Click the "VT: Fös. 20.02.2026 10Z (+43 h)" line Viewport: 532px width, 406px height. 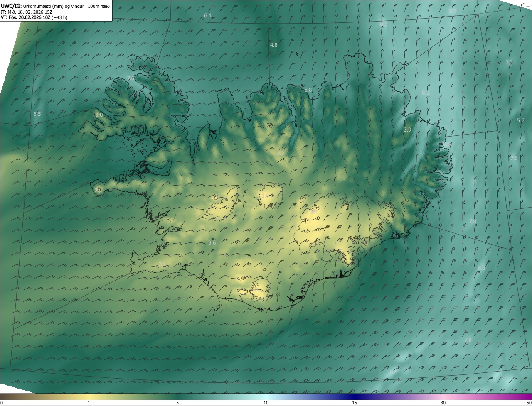[x=34, y=17]
